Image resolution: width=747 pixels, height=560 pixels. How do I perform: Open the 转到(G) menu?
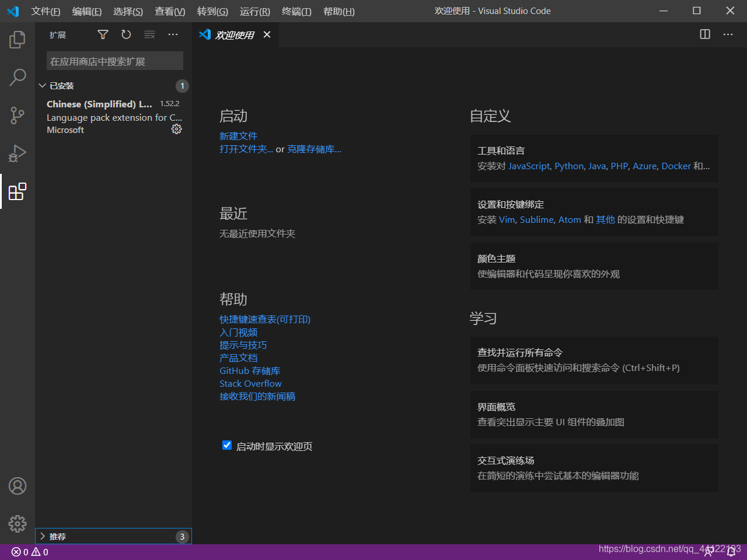(x=212, y=11)
